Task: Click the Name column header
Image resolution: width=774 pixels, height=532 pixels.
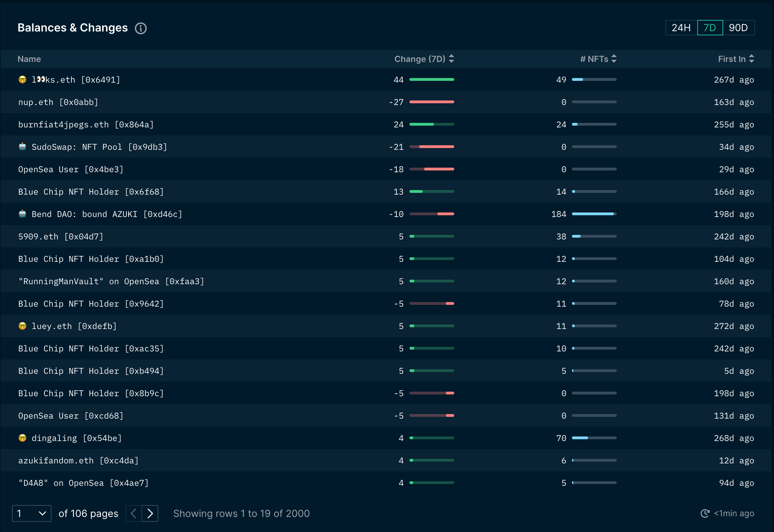Action: [x=29, y=59]
